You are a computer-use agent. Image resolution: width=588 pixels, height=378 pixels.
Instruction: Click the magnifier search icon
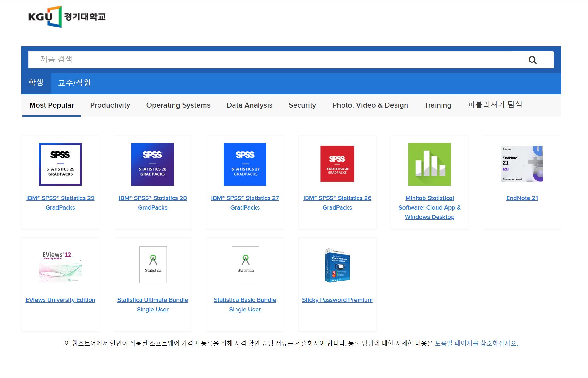pos(532,60)
